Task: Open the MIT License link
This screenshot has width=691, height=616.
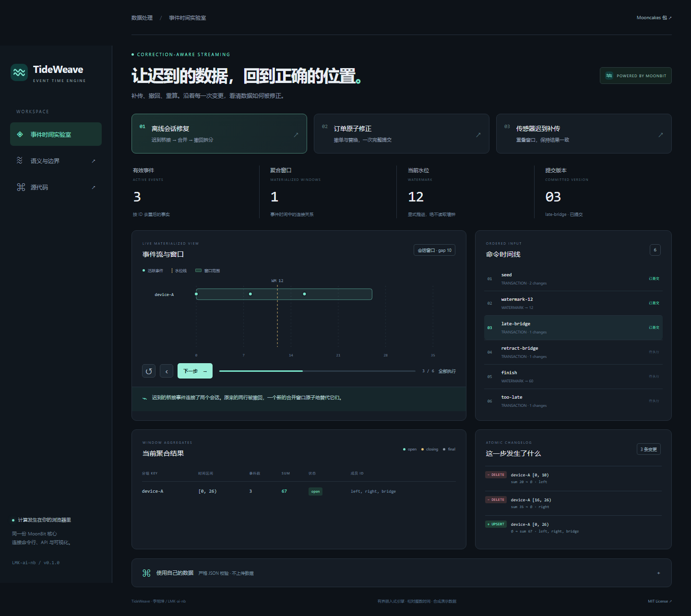Action: (x=659, y=601)
